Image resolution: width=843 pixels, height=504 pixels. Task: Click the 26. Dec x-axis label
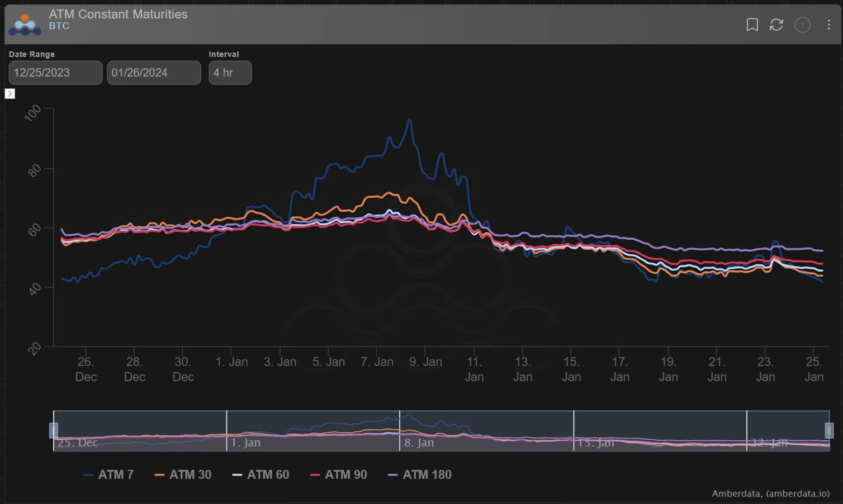coord(86,369)
